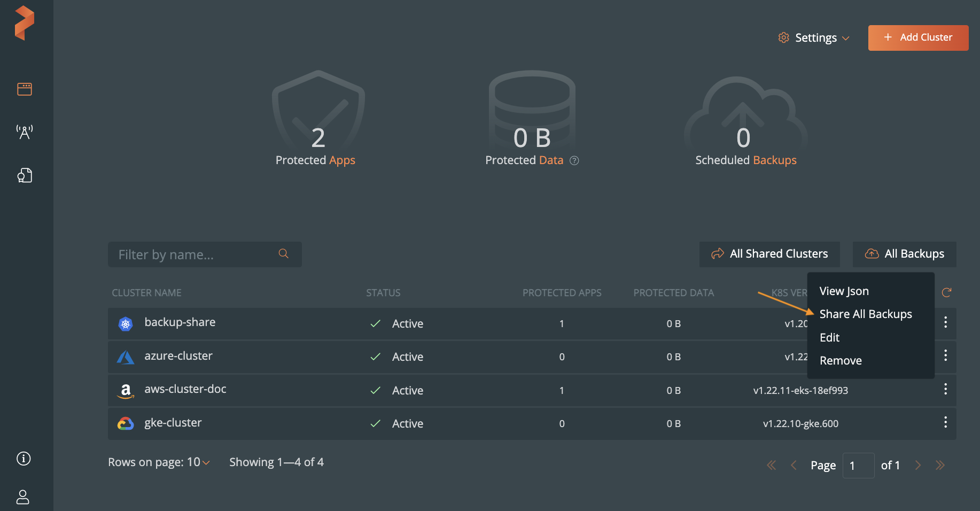The image size is (980, 511).
Task: Click the Protected Data help icon
Action: (574, 160)
